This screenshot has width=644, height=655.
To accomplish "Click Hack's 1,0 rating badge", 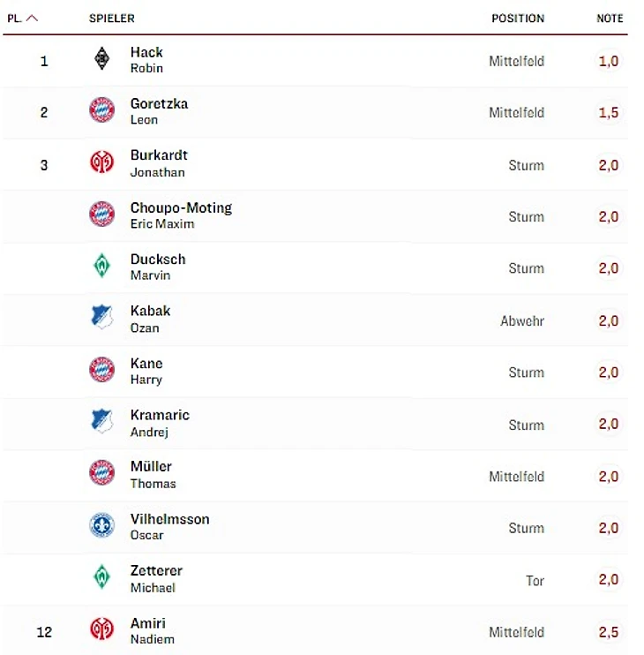I will tap(609, 61).
